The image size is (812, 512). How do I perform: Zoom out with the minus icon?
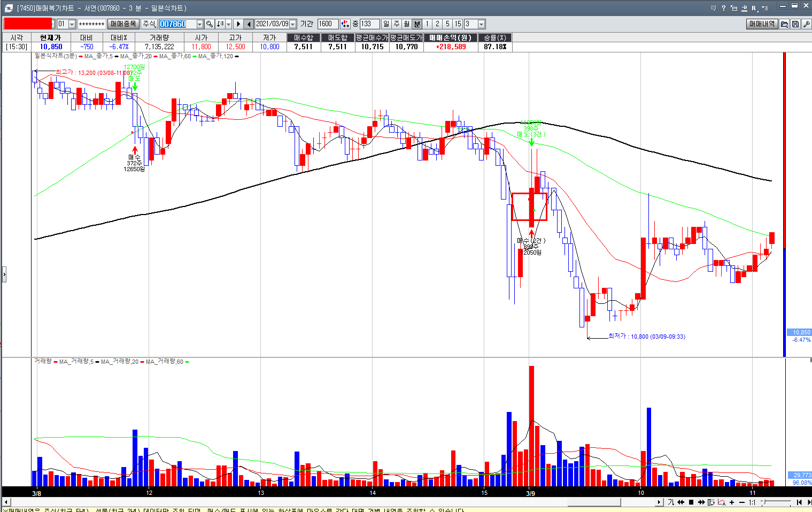(x=742, y=502)
